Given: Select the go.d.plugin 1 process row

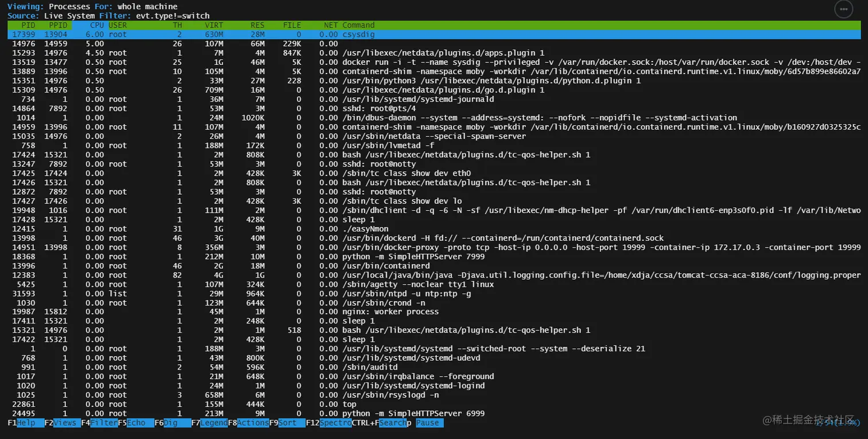Looking at the screenshot, I should (x=434, y=90).
